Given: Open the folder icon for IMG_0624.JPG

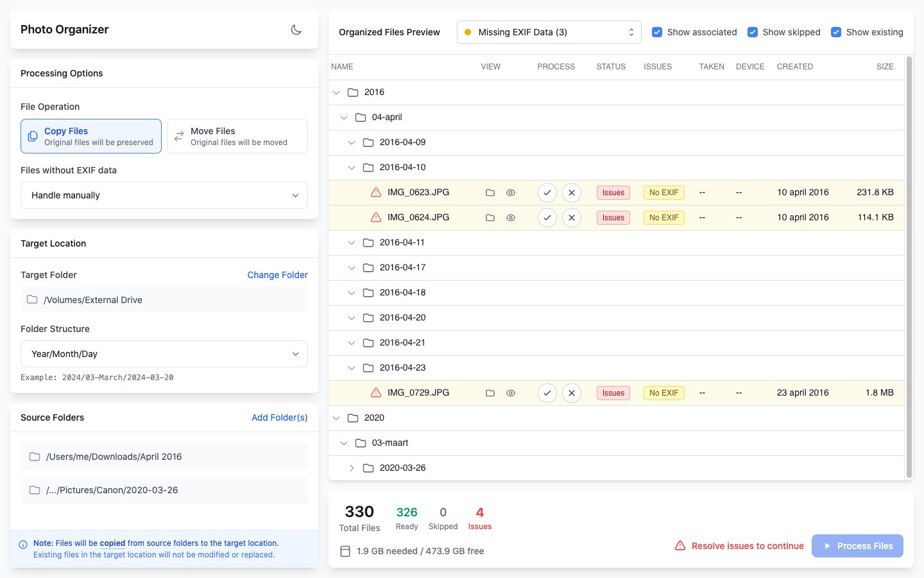Looking at the screenshot, I should coord(490,218).
